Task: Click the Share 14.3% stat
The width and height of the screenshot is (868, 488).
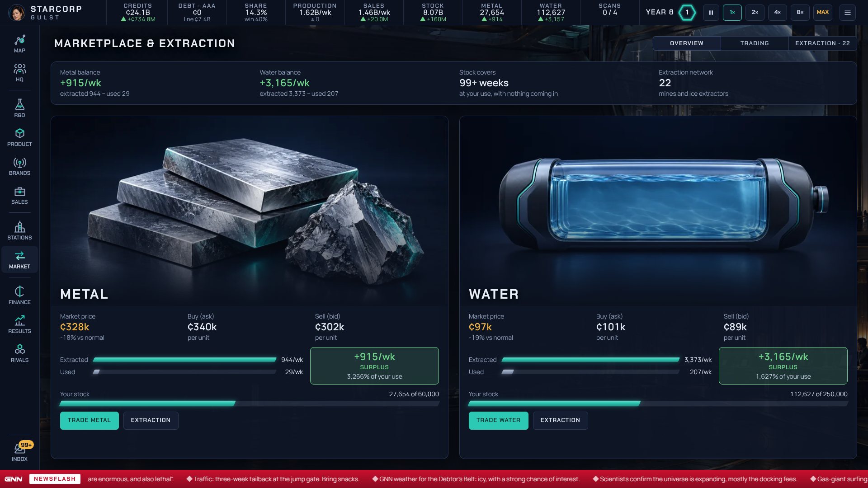Action: coord(256,13)
